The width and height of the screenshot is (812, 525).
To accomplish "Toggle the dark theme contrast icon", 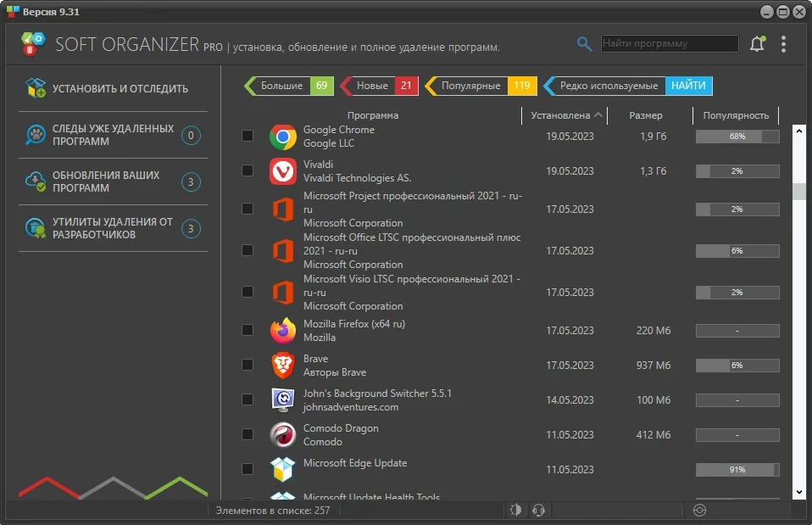I will 515,510.
